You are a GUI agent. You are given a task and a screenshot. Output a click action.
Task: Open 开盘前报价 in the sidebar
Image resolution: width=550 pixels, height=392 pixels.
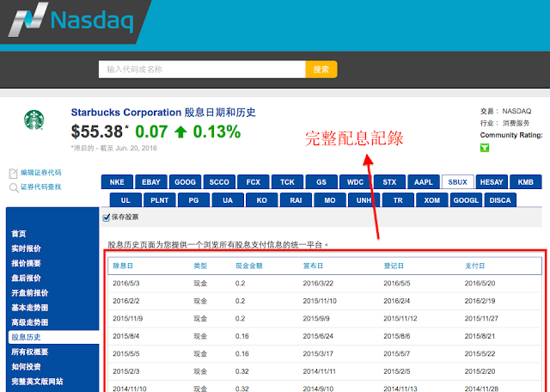[x=30, y=292]
